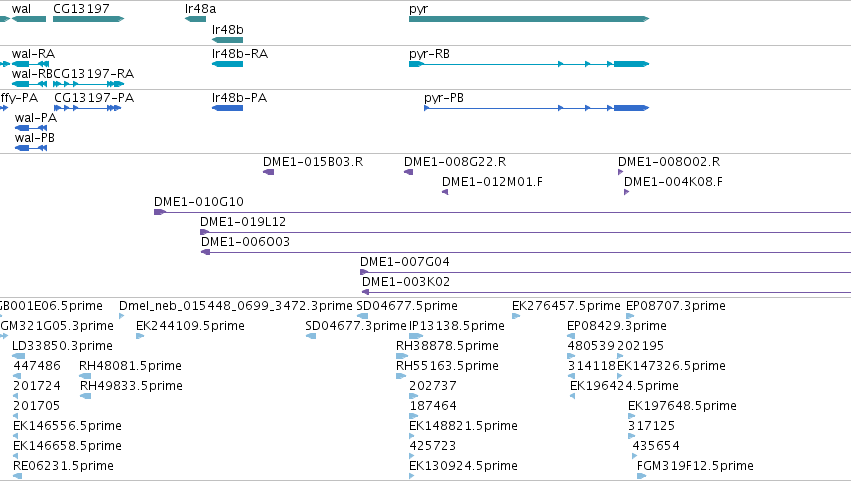Pick the pyr-RB transcript
This screenshot has width=851, height=481.
[x=529, y=64]
